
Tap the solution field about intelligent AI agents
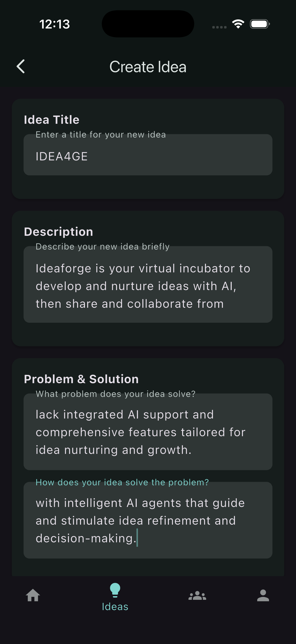(x=148, y=520)
